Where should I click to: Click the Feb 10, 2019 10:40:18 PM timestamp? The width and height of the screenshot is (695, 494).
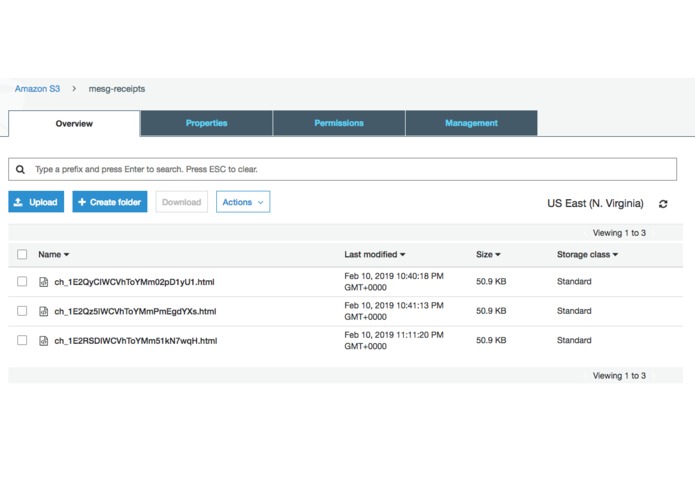(394, 282)
